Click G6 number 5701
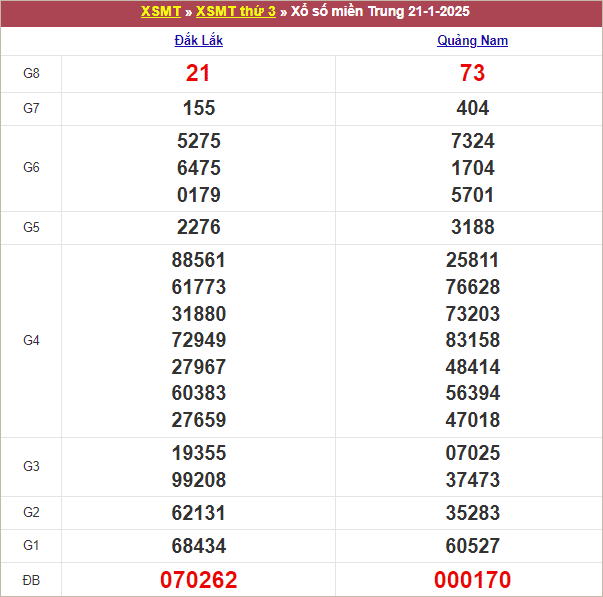 tap(473, 195)
